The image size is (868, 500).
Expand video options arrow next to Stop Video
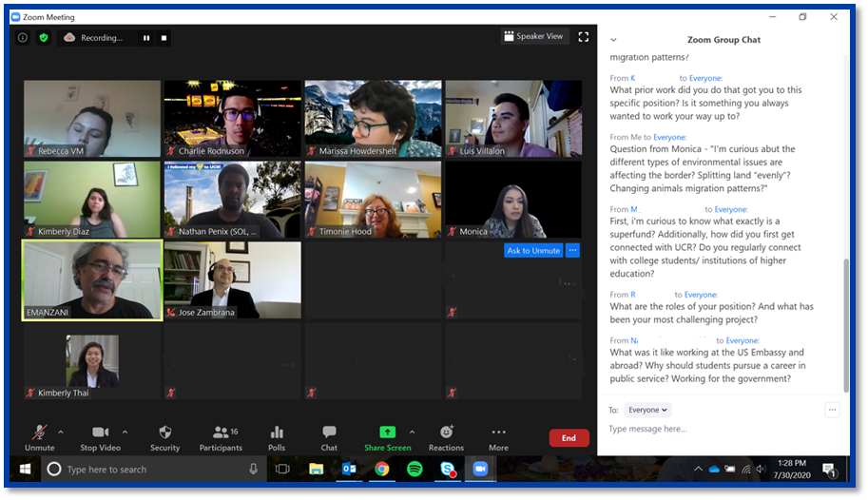coord(125,432)
